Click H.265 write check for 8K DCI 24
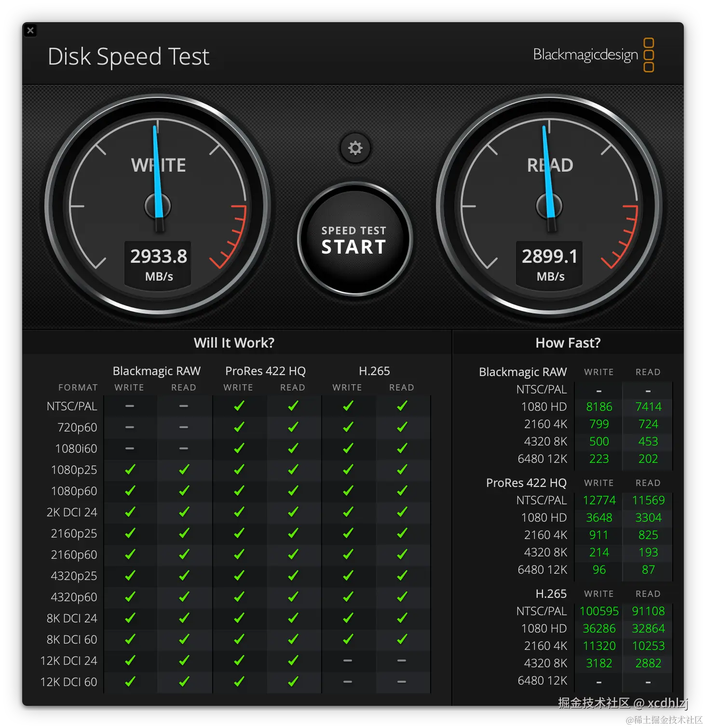 [x=348, y=618]
